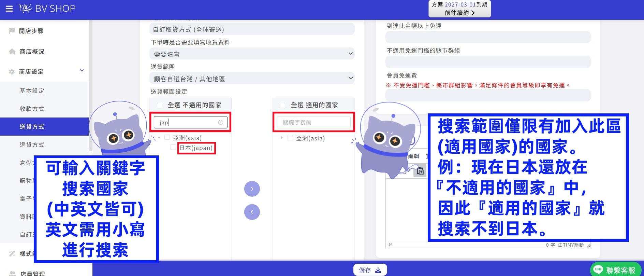The height and width of the screenshot is (276, 644).
Task: Click the 會員免運費 field
Action: [488, 95]
